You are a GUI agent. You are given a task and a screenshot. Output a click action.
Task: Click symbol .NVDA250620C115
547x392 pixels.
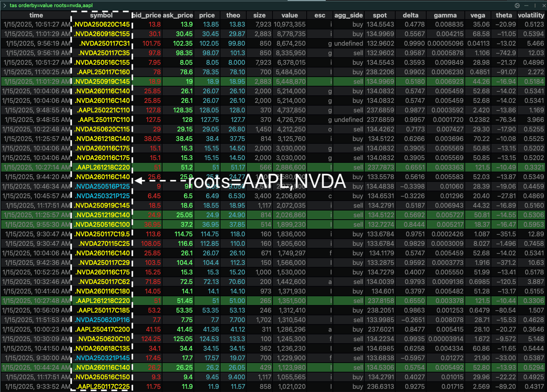tap(102, 129)
